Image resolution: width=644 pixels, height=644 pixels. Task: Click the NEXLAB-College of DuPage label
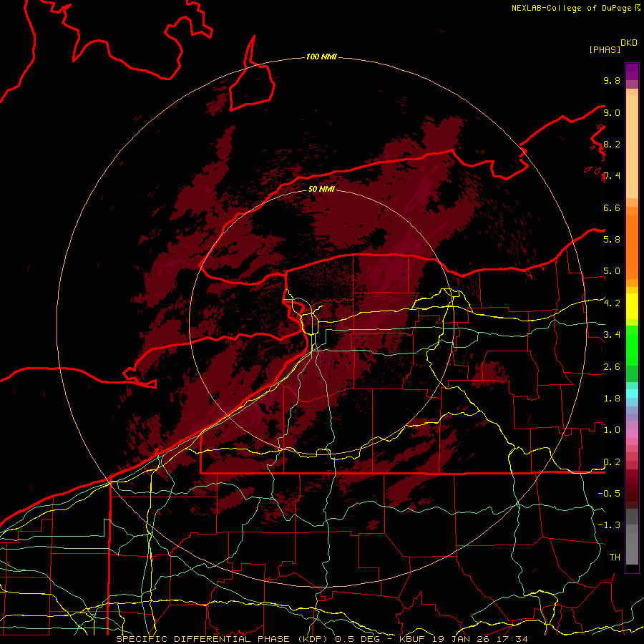click(572, 8)
